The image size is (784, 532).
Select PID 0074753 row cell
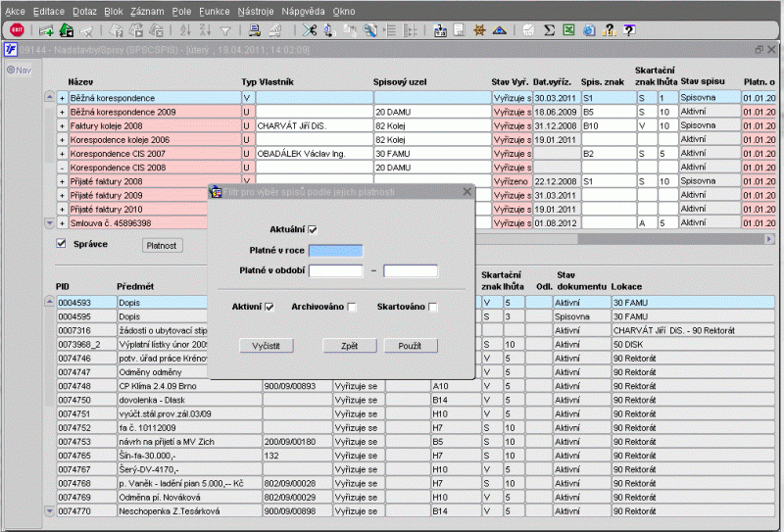(x=86, y=442)
